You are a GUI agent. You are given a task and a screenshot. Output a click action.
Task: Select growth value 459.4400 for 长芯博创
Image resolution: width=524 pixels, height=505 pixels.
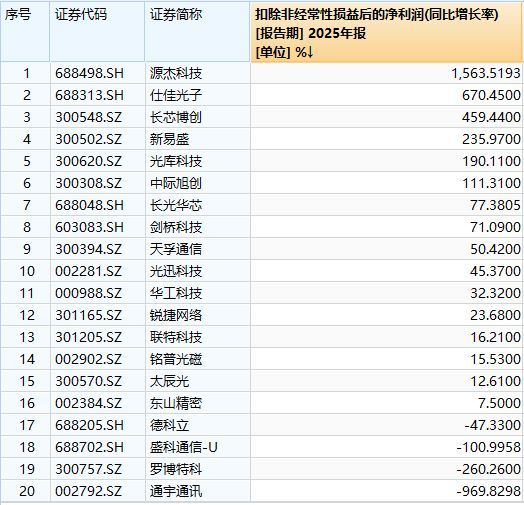click(491, 117)
